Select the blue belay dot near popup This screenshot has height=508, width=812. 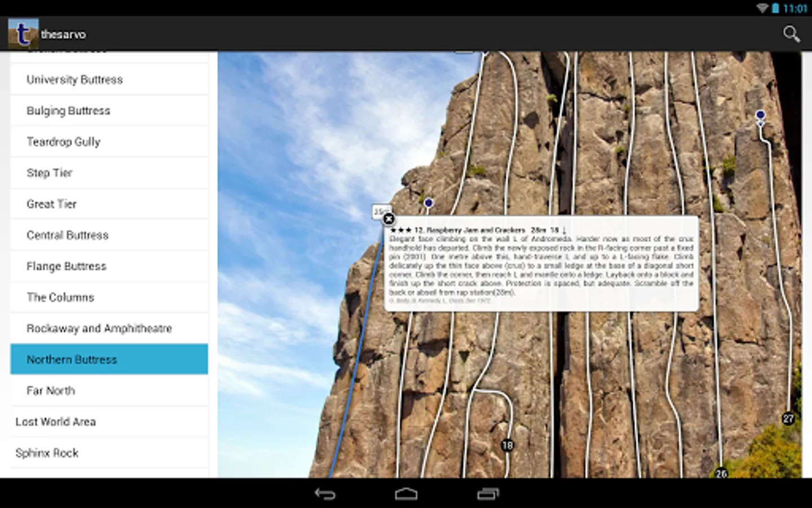429,203
